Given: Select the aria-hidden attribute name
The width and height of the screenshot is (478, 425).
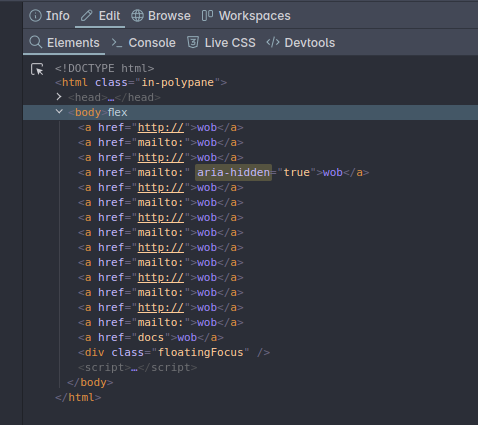Looking at the screenshot, I should point(233,172).
